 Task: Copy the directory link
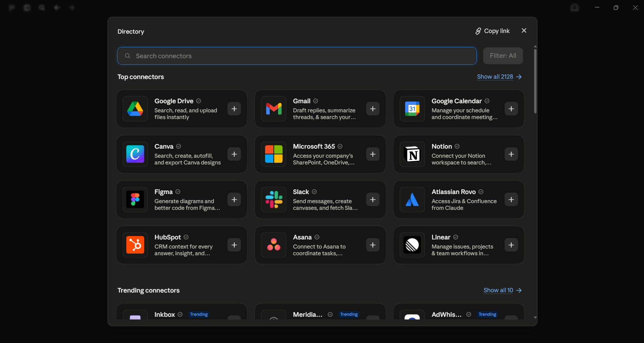tap(492, 31)
